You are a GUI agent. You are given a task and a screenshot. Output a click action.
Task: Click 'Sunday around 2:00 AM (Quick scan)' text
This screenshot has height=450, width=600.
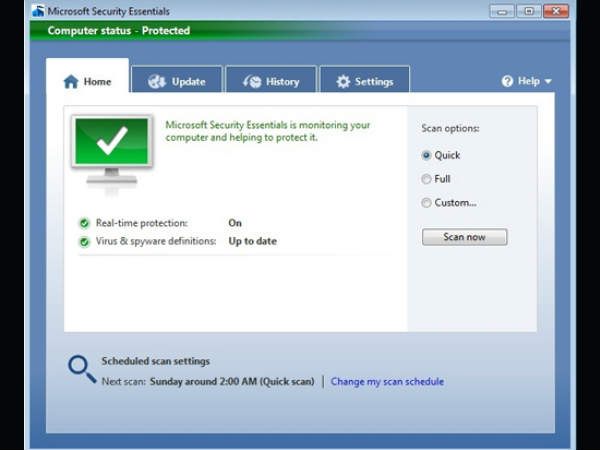[232, 382]
